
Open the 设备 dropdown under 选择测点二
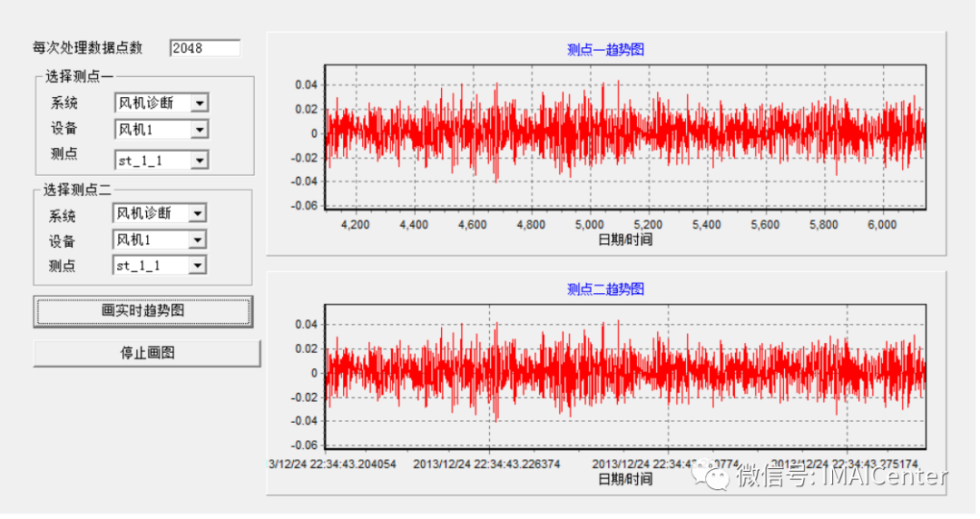(x=197, y=240)
